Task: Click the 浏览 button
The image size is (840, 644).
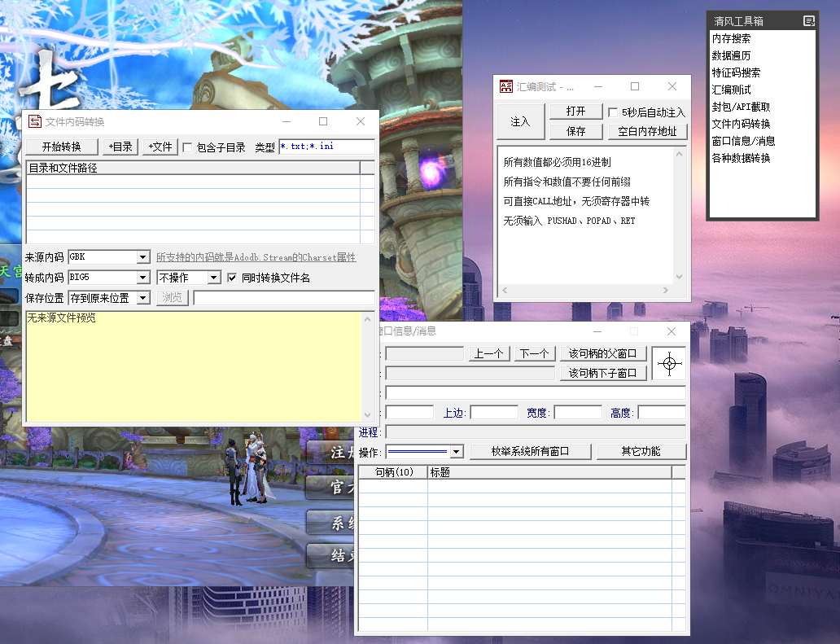Action: click(172, 297)
